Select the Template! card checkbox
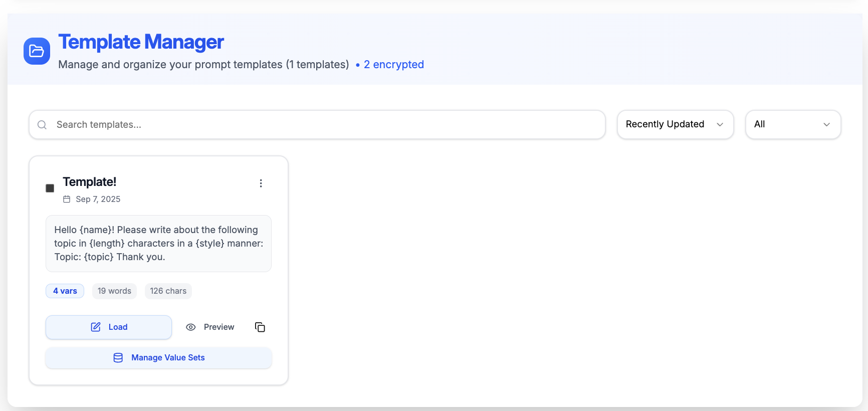This screenshot has height=411, width=868. [50, 188]
